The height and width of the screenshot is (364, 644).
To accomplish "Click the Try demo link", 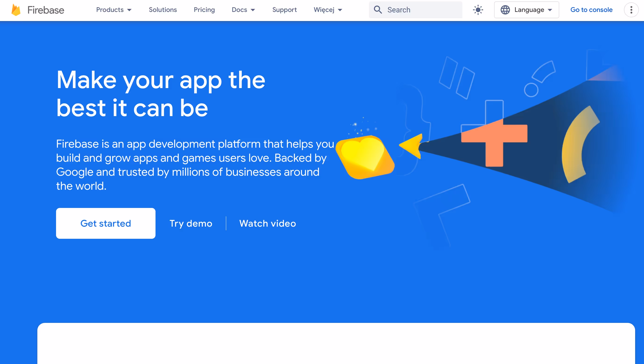I will pos(191,223).
